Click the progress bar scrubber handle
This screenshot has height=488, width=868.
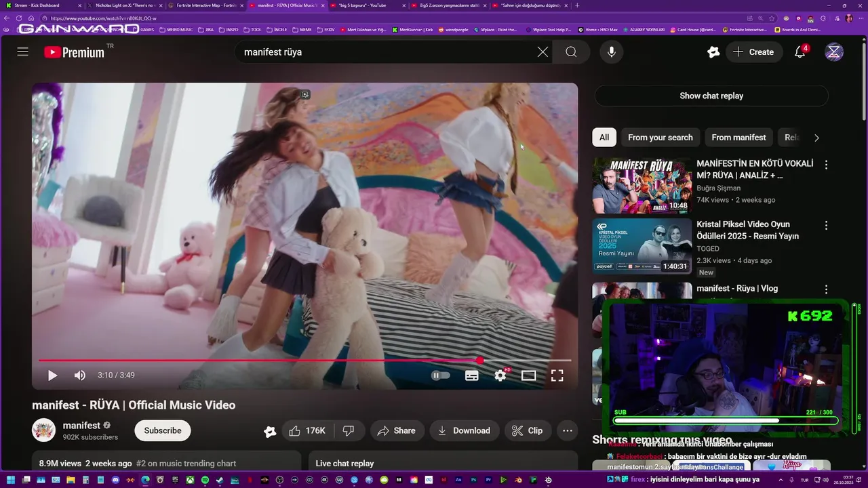click(x=480, y=361)
